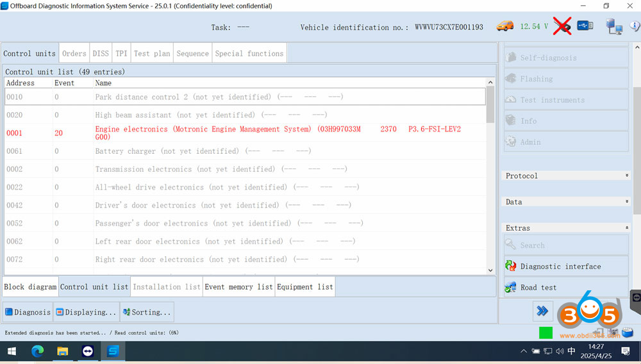
Task: Collapse the Extras section
Action: 626,228
